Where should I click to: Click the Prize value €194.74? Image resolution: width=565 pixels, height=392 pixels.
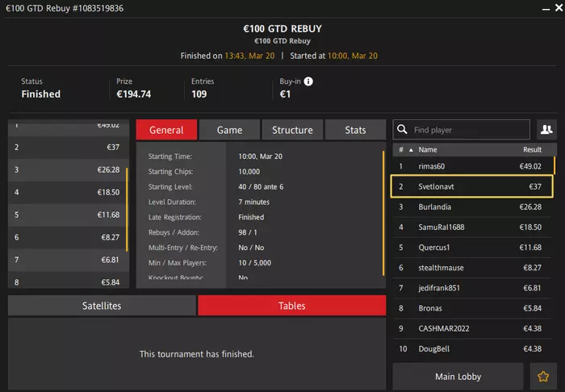(134, 94)
